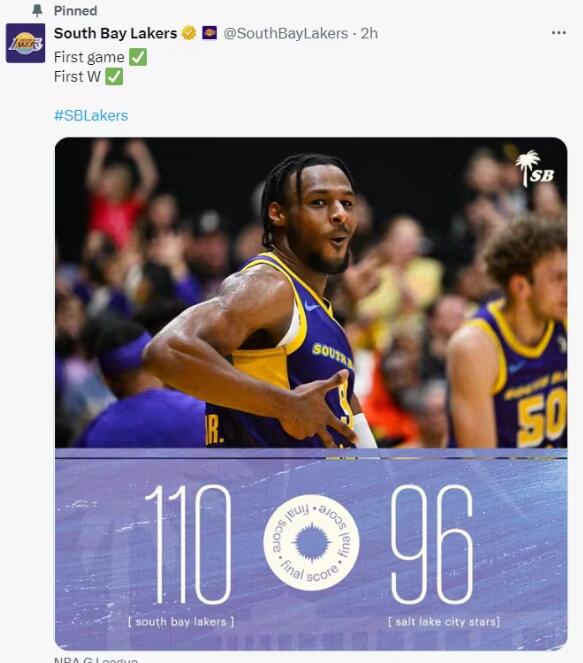Open the player photo in the tweet
The image size is (583, 663).
pyautogui.click(x=311, y=293)
